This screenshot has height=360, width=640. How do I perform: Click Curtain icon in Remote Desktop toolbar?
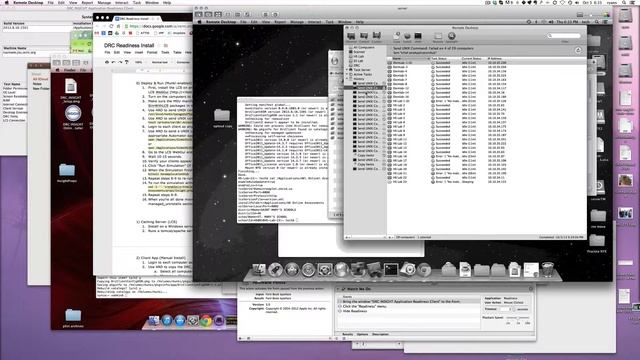[x=376, y=37]
